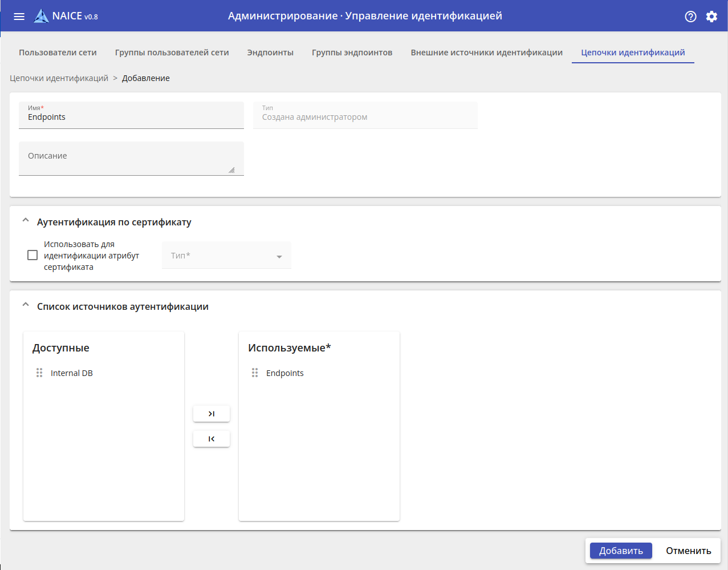Collapse the Список источников аутентификации section
The height and width of the screenshot is (570, 728).
(26, 305)
